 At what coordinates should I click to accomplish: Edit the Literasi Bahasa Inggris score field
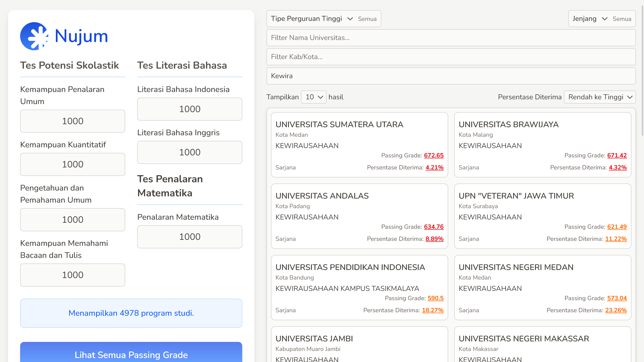[x=190, y=152]
